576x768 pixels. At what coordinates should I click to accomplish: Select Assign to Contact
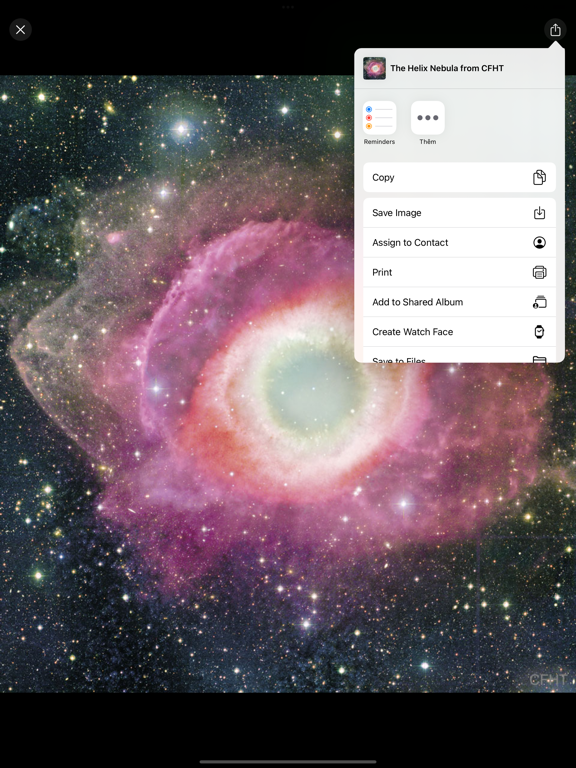pos(459,242)
